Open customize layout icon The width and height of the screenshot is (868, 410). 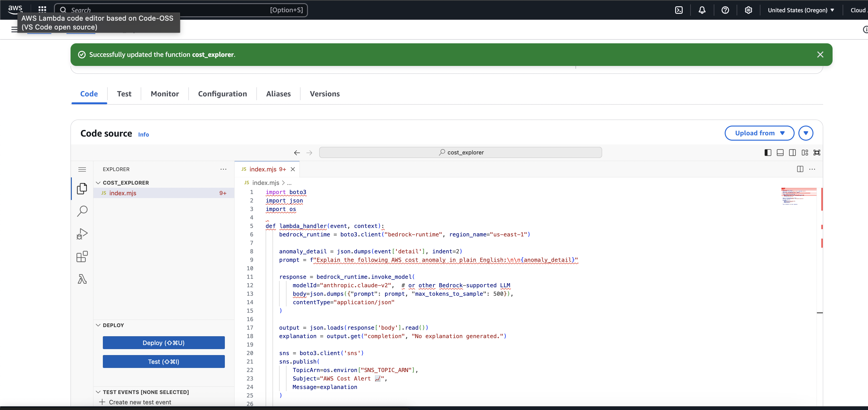click(x=805, y=153)
